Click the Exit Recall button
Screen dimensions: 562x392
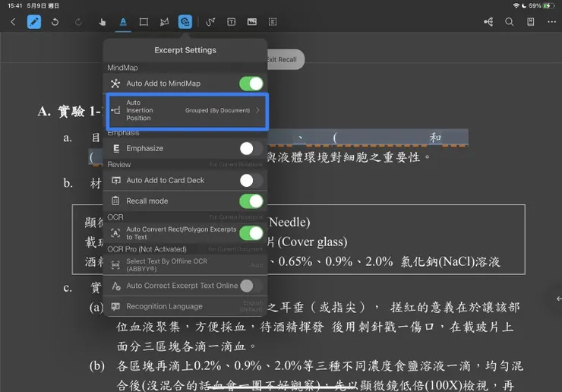(286, 59)
